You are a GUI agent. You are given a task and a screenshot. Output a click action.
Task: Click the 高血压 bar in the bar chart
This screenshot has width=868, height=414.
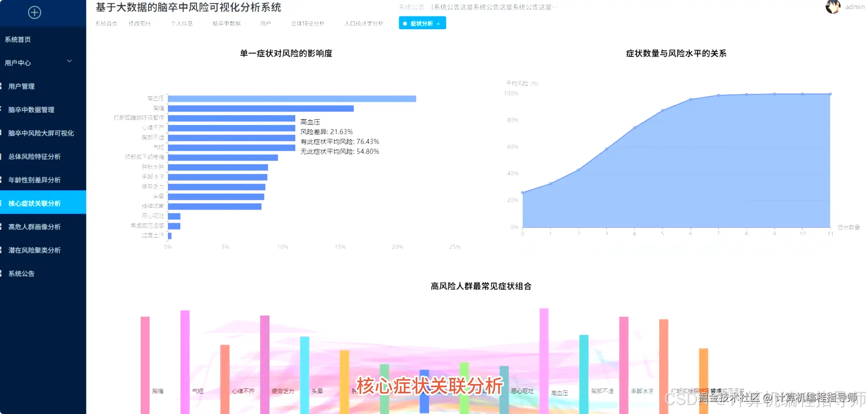(x=292, y=99)
